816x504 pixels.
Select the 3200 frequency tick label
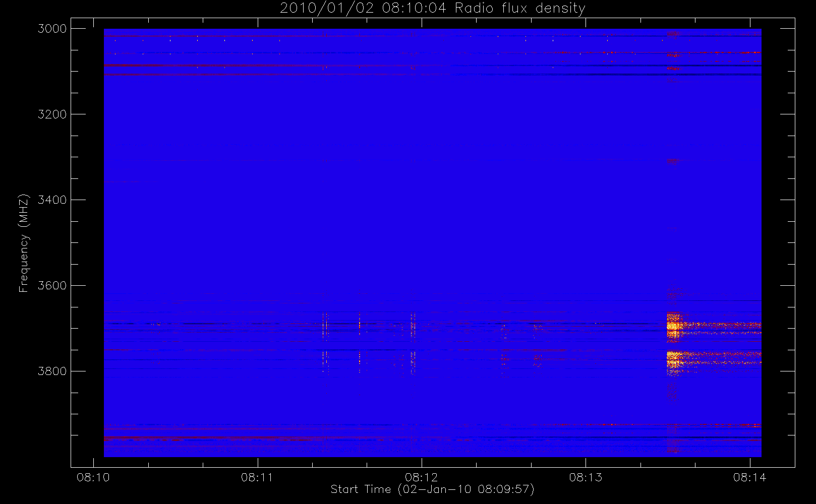[52, 114]
